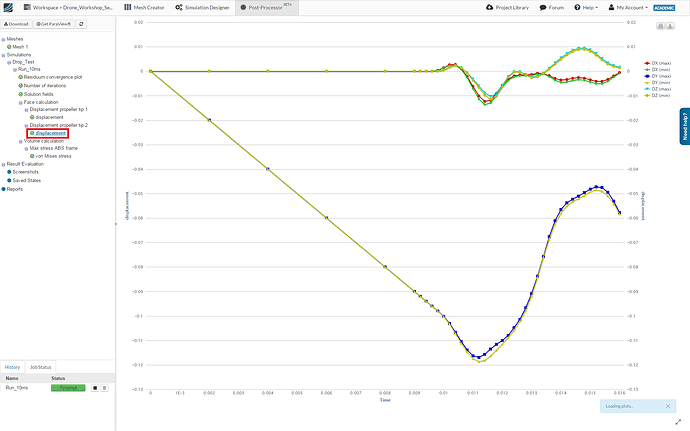
Task: Dismiss the Loading plots notification
Action: 668,406
